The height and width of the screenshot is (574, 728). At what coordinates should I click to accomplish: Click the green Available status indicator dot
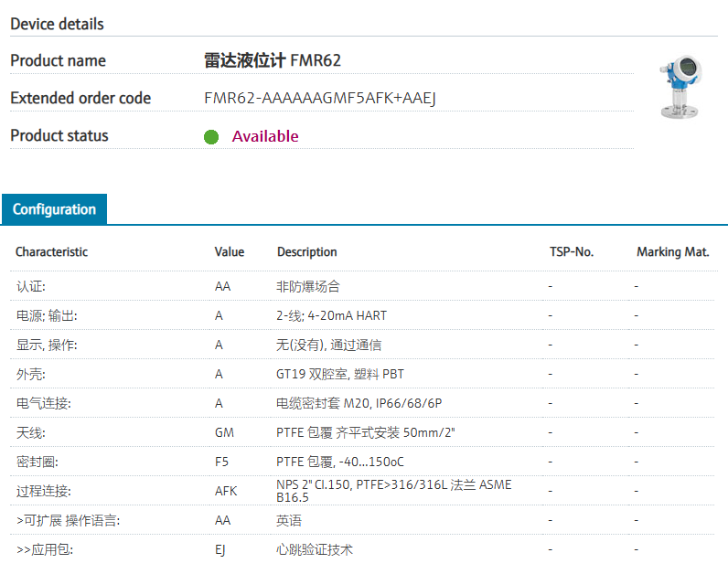211,137
